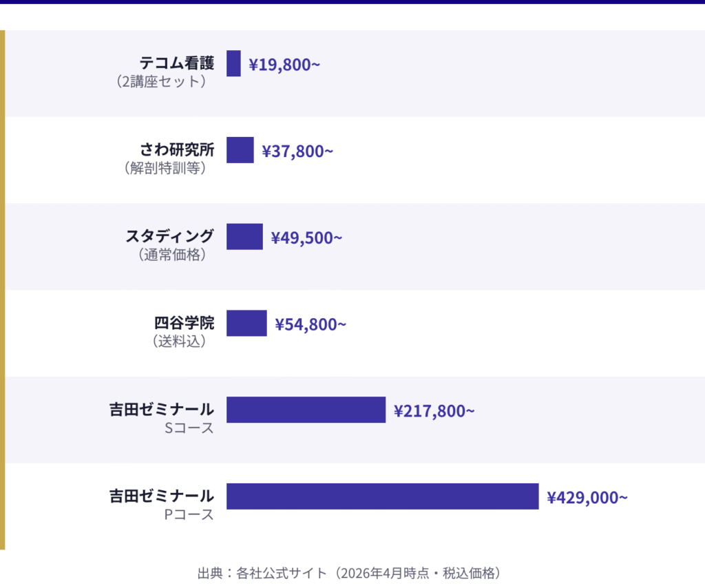705x588 pixels.
Task: Click the スタディング row label
Action: (x=170, y=236)
